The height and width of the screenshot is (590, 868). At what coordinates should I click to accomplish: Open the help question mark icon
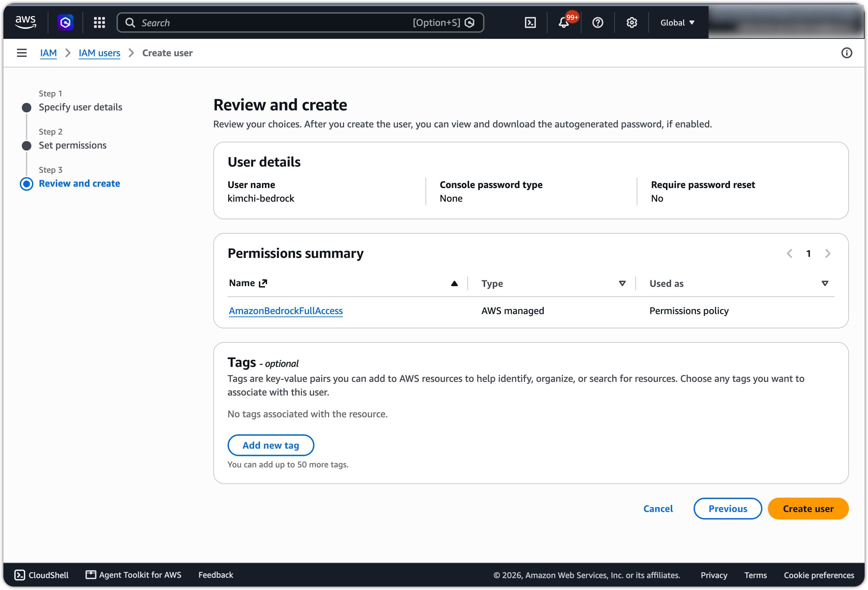tap(598, 23)
